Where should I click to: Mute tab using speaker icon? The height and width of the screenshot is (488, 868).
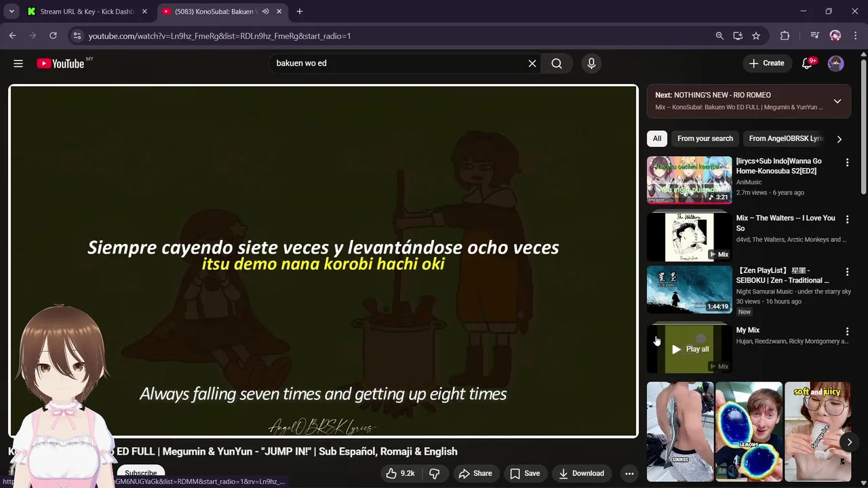265,12
